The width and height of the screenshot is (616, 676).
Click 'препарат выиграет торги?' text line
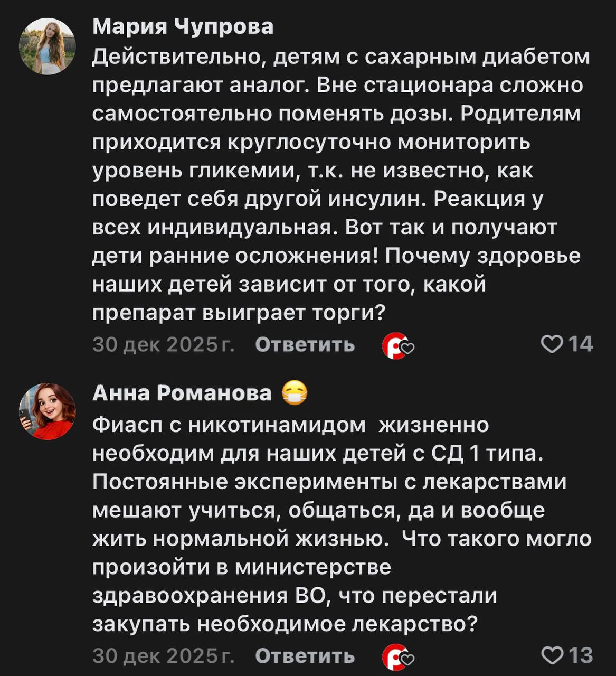[x=240, y=313]
